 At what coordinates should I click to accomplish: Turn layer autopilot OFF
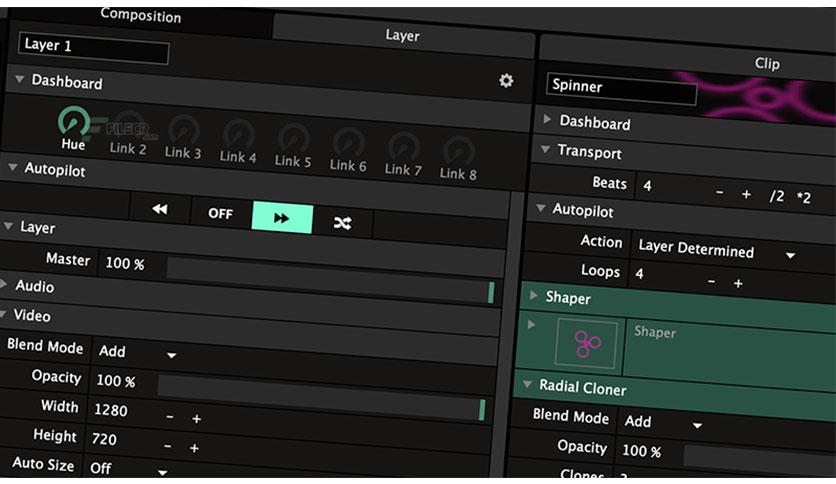tap(221, 213)
